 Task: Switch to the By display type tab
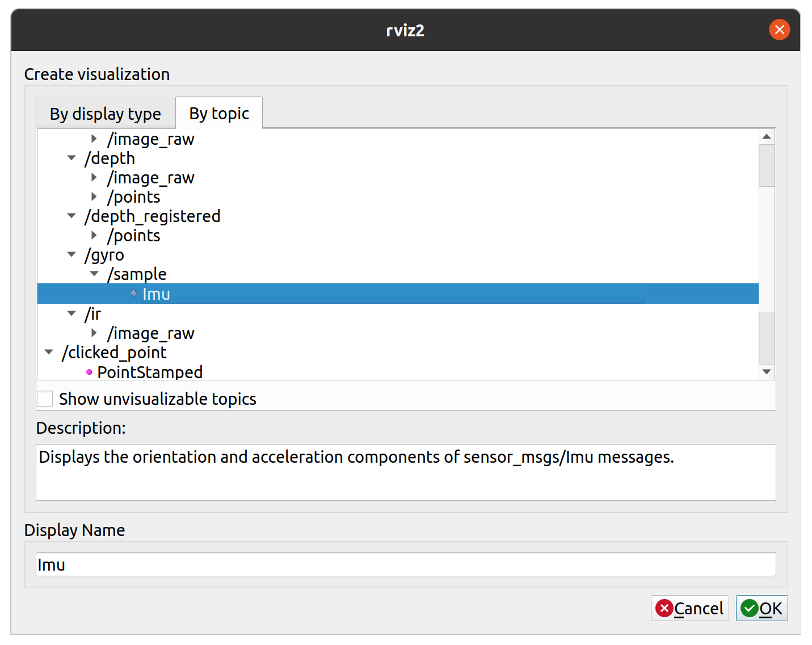(106, 114)
